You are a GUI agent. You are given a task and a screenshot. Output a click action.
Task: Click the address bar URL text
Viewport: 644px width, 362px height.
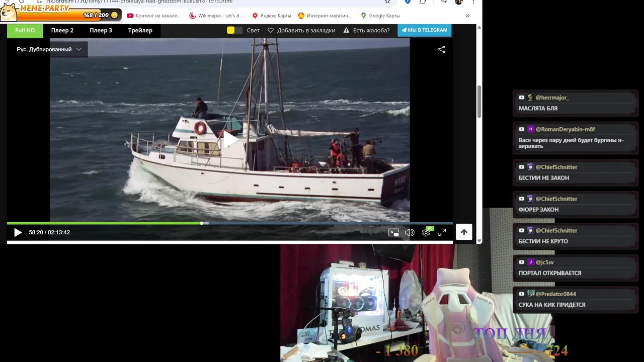(140, 2)
